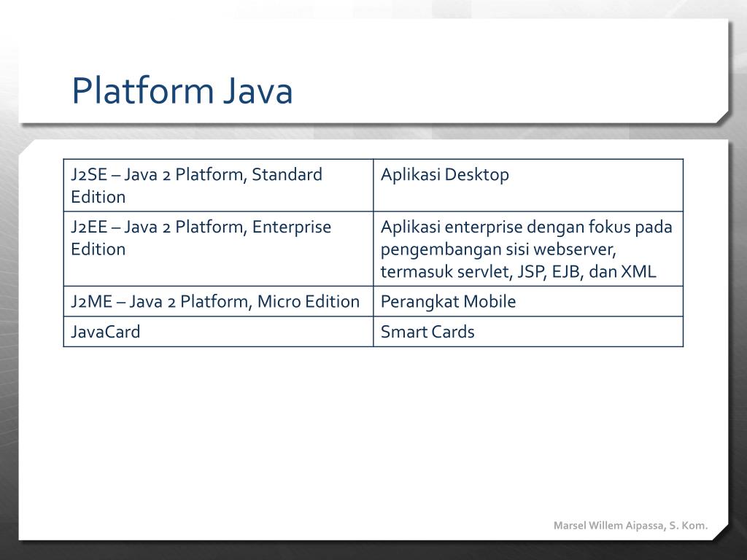Select the 'Platform Java' slide title
Screen dimensions: 747x560
coord(182,90)
